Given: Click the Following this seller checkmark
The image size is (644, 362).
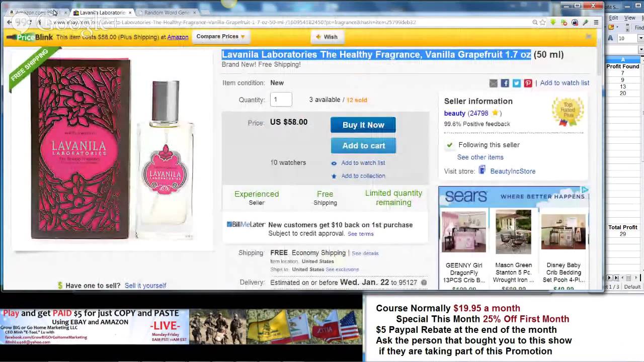Looking at the screenshot, I should coord(449,145).
